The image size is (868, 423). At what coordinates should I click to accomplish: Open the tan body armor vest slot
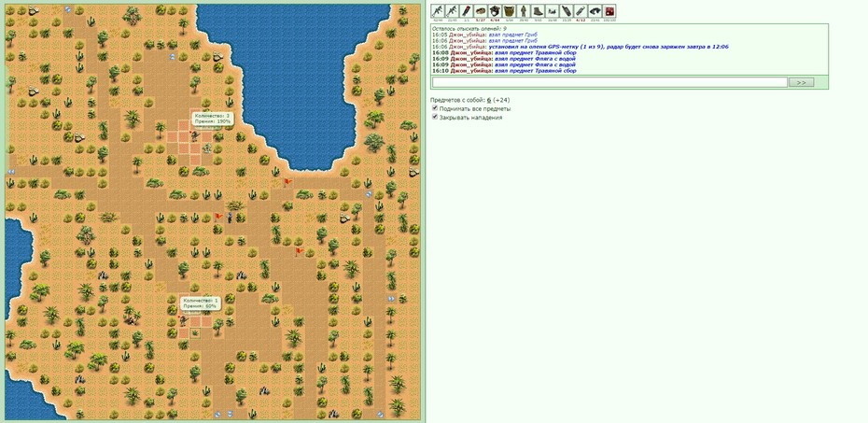(510, 11)
